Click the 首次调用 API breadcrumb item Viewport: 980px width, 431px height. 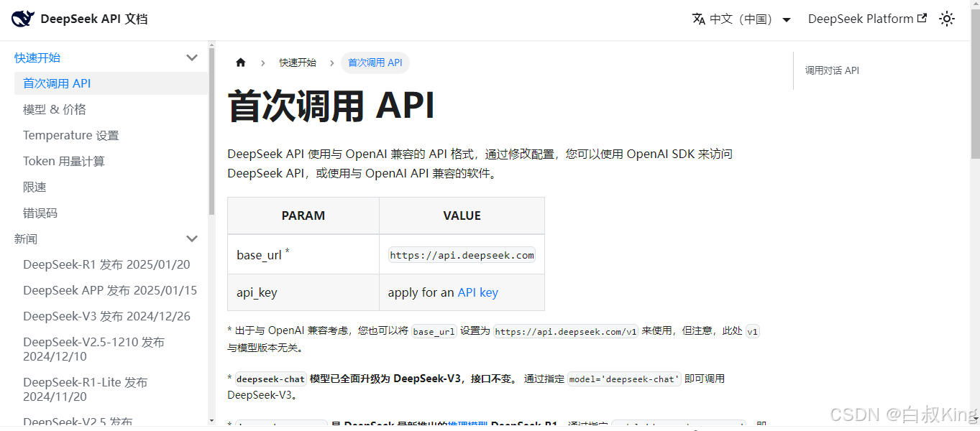click(x=375, y=62)
